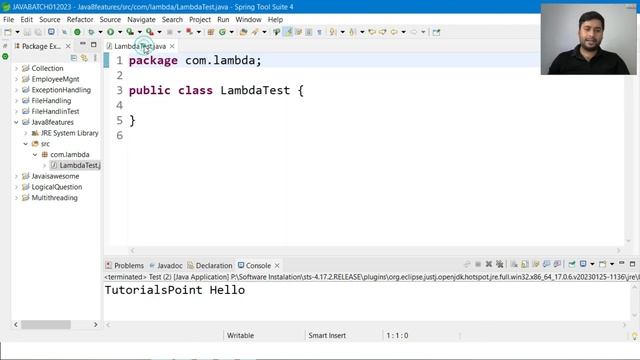Open the Refactor menu
The height and width of the screenshot is (360, 640).
(x=80, y=20)
